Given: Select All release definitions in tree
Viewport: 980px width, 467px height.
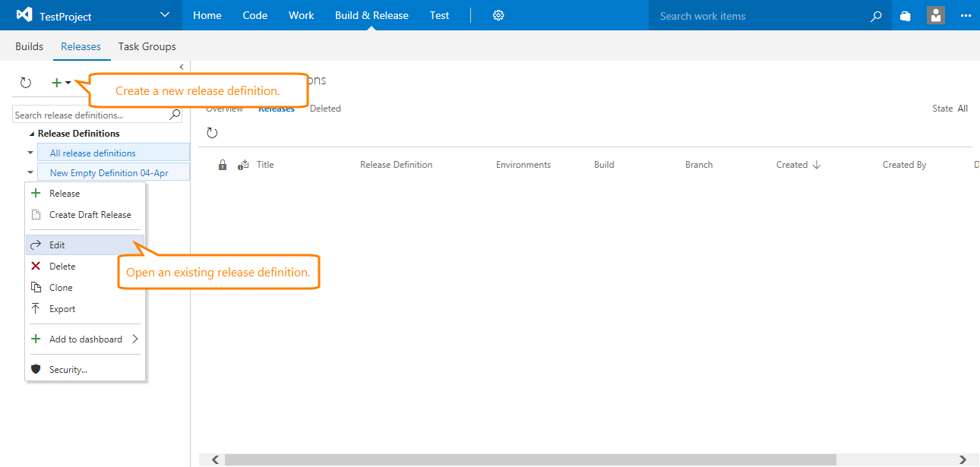Looking at the screenshot, I should tap(93, 153).
